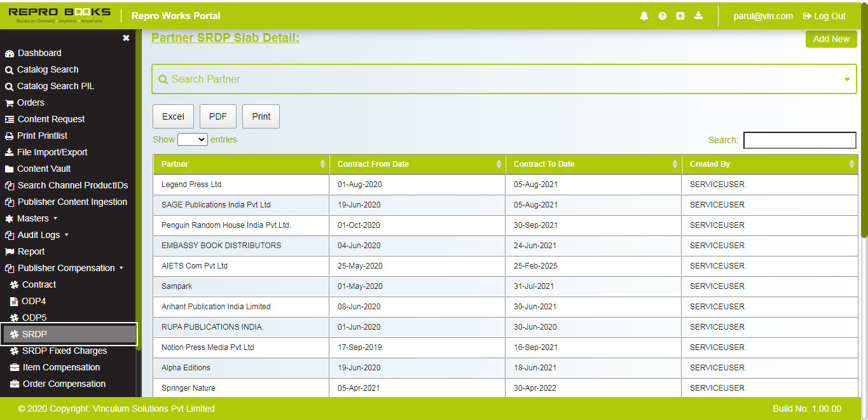
Task: Sort by Contract From Date column
Action: 417,164
